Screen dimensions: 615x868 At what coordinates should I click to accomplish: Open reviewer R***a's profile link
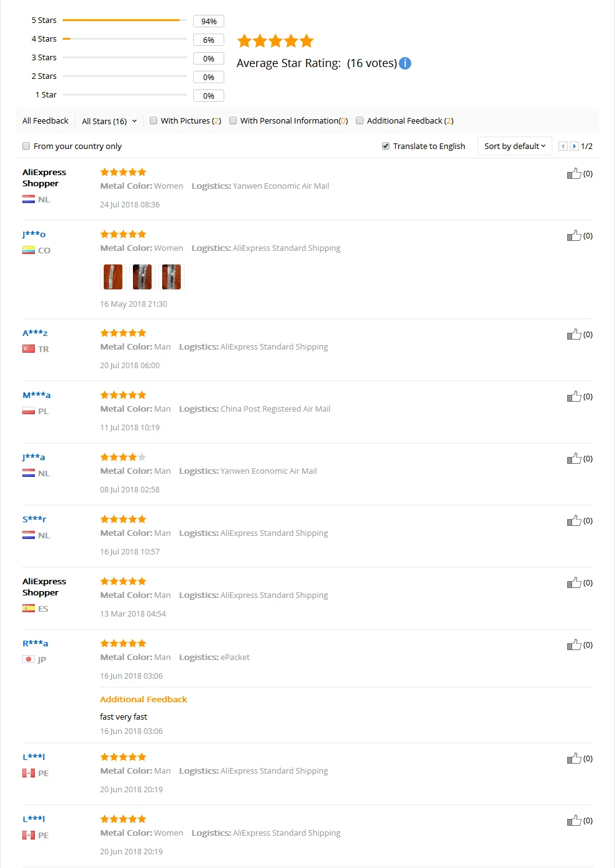35,643
